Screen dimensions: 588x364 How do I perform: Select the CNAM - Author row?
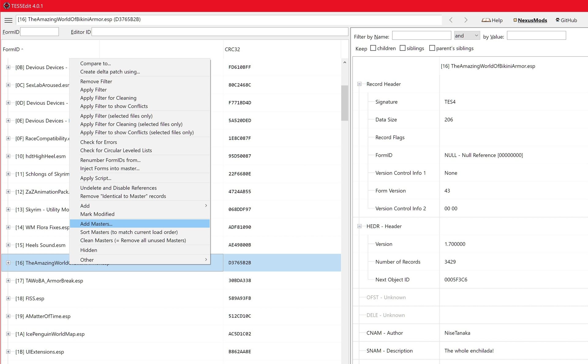point(470,333)
